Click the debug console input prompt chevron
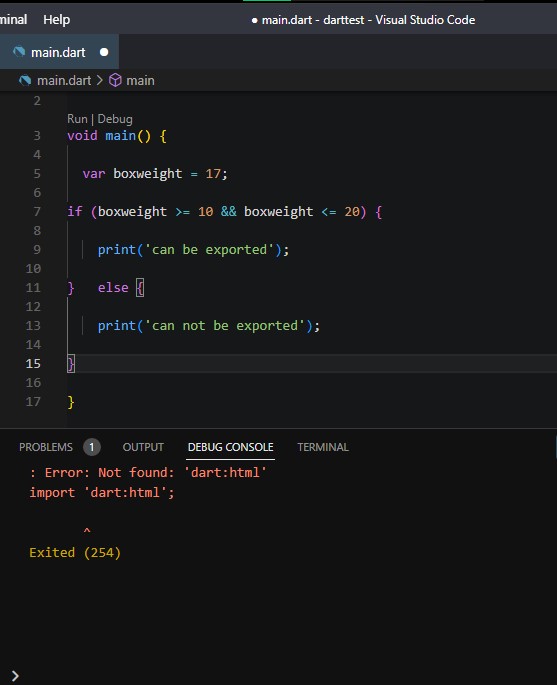Image resolution: width=557 pixels, height=685 pixels. (15, 676)
